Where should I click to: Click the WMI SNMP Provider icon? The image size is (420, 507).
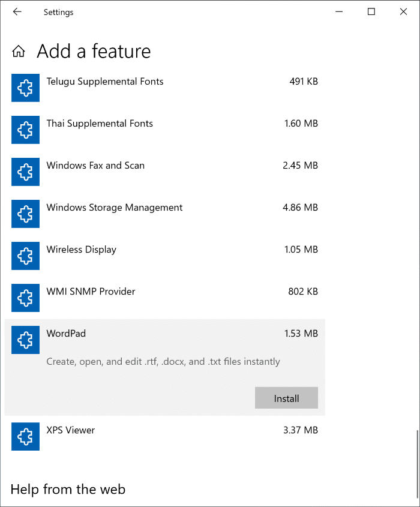pyautogui.click(x=26, y=298)
